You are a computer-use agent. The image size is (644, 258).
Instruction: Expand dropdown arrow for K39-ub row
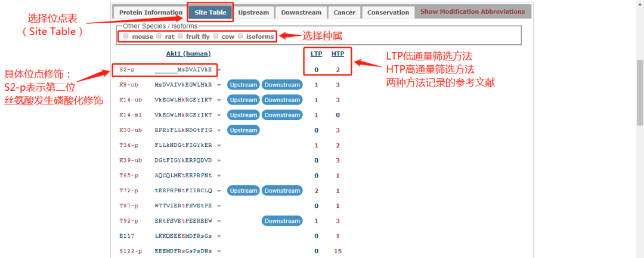219,161
